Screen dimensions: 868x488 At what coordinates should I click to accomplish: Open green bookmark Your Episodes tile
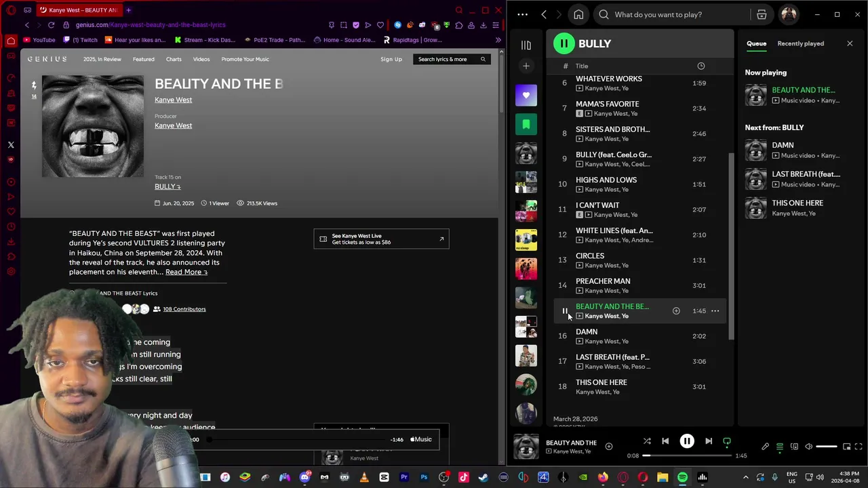(526, 124)
